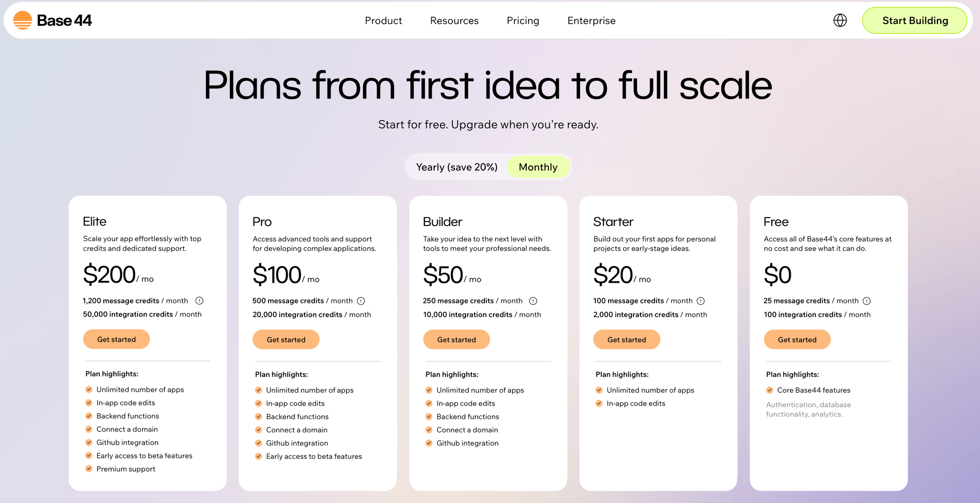
Task: Click the checkmark beside Premium support
Action: click(89, 469)
